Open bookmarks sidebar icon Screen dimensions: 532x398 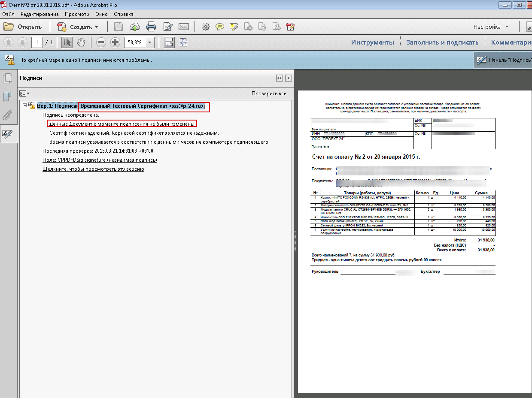pos(7,96)
